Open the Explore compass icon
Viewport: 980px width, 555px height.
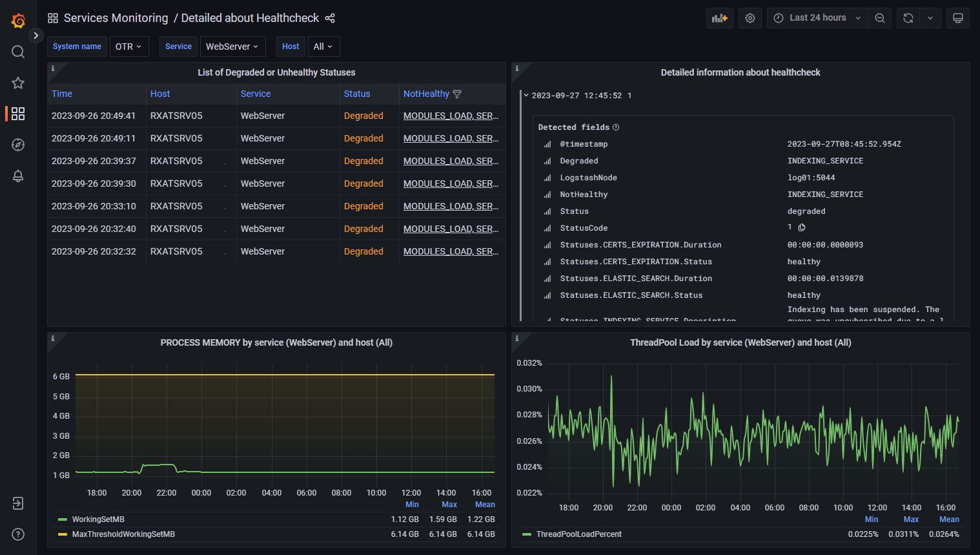pos(18,145)
